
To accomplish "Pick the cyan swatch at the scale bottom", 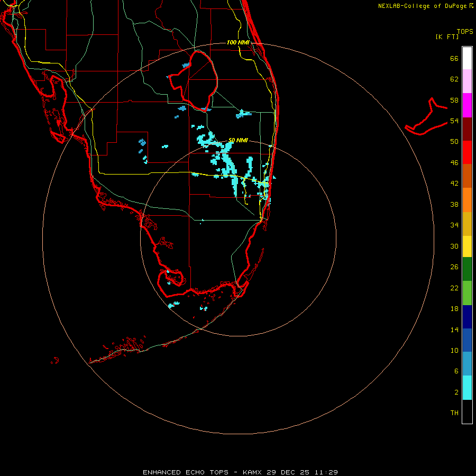I will pos(467,388).
